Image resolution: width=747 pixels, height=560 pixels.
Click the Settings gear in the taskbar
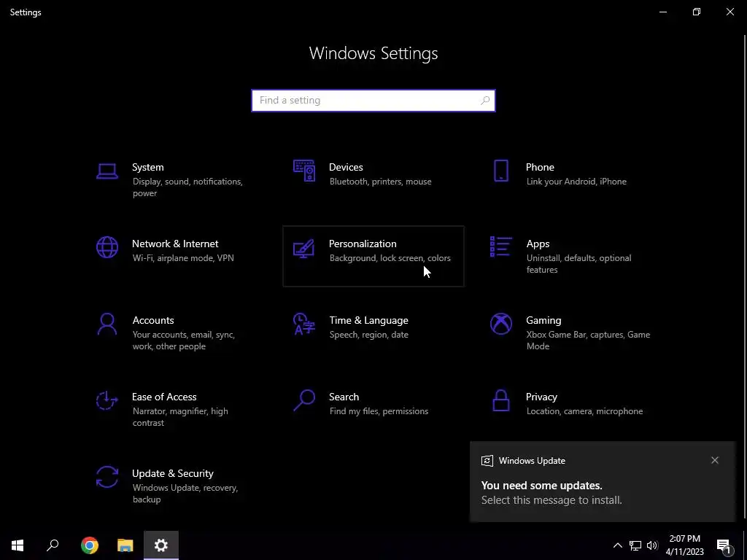coord(161,545)
